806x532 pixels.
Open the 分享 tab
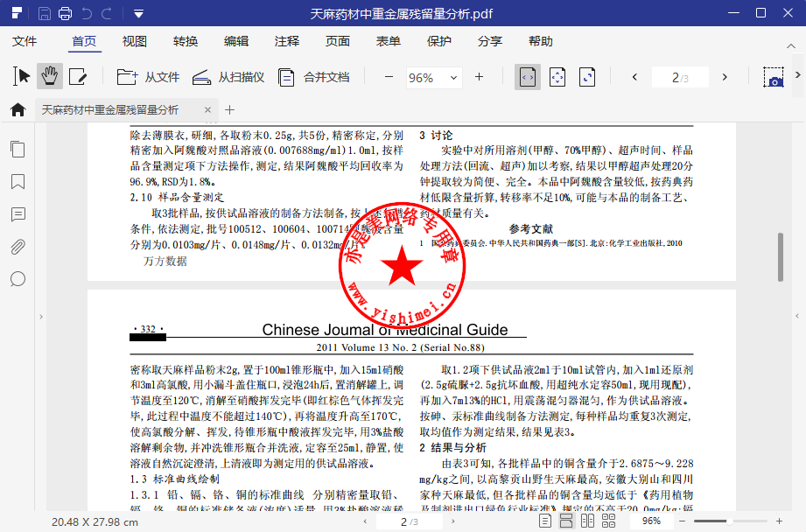(x=490, y=41)
